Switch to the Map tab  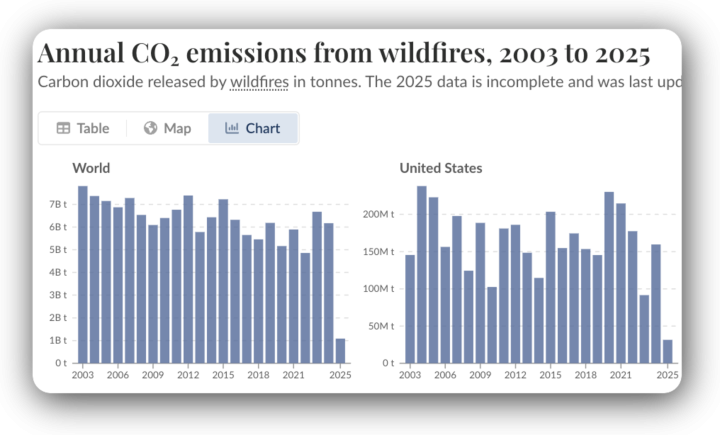[x=177, y=128]
